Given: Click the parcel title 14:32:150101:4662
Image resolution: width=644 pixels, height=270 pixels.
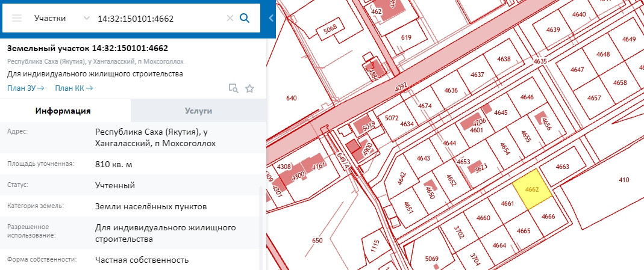Looking at the screenshot, I should point(87,48).
